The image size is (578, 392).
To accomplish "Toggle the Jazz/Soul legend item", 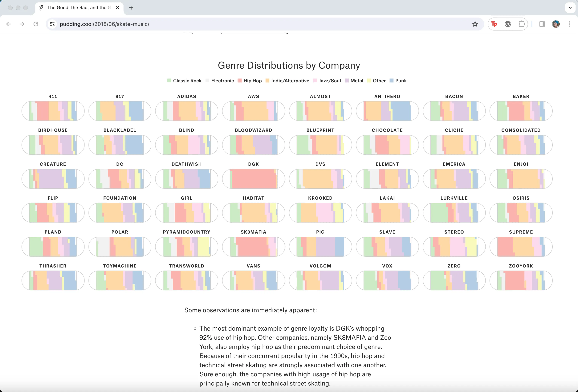I will 329,81.
